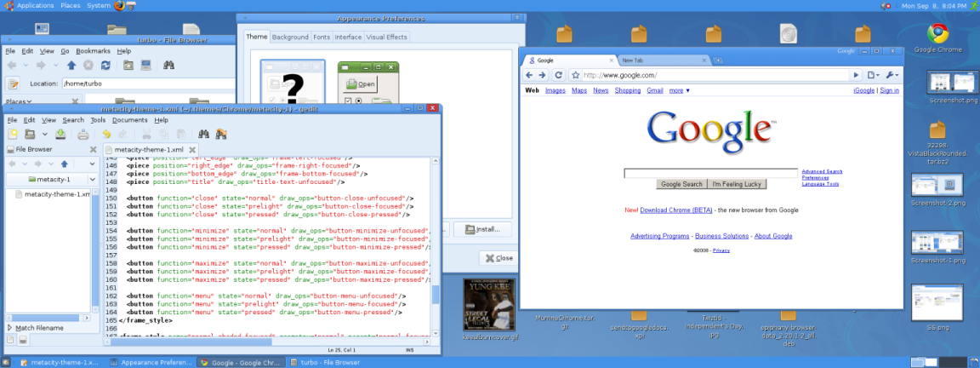Image resolution: width=980 pixels, height=368 pixels.
Task: Click Search binoculars in turbo File Browser
Action: point(168,65)
